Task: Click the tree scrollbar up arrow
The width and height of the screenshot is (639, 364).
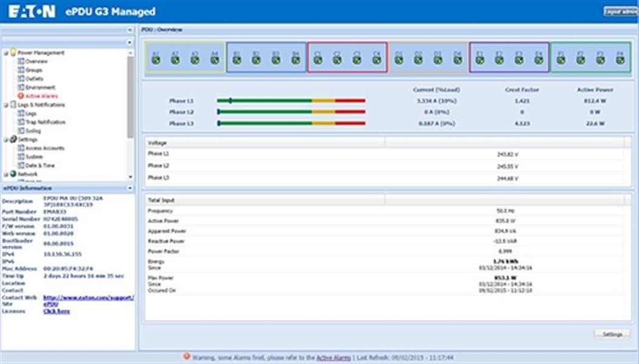Action: 131,53
